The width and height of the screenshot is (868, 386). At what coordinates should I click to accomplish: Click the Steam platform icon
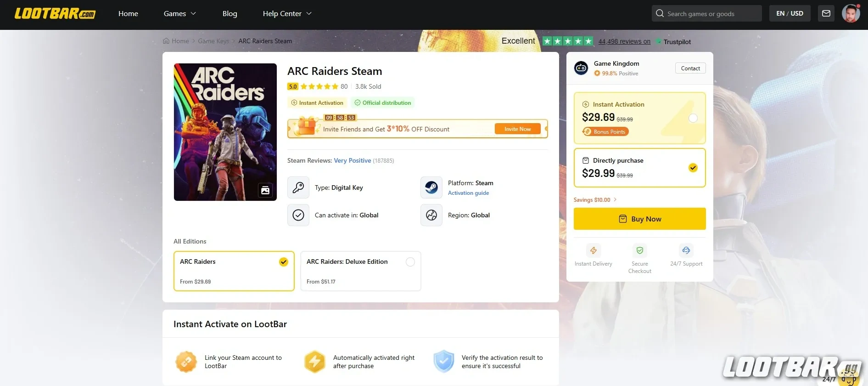(431, 187)
